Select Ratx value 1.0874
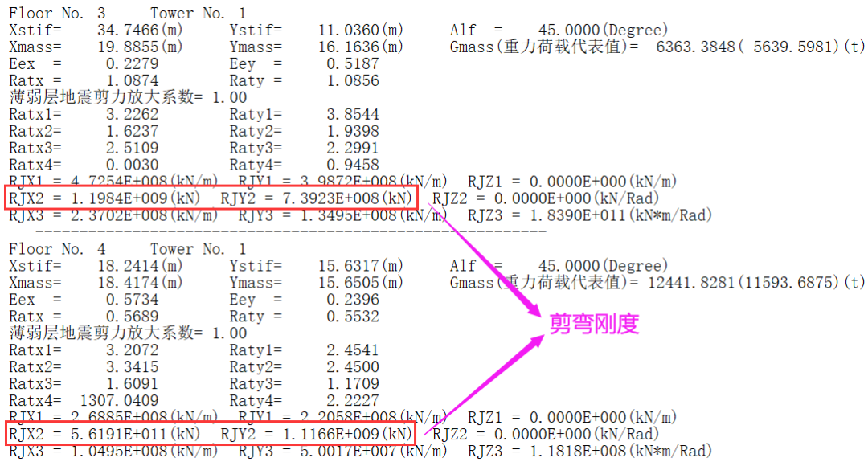 [x=133, y=81]
